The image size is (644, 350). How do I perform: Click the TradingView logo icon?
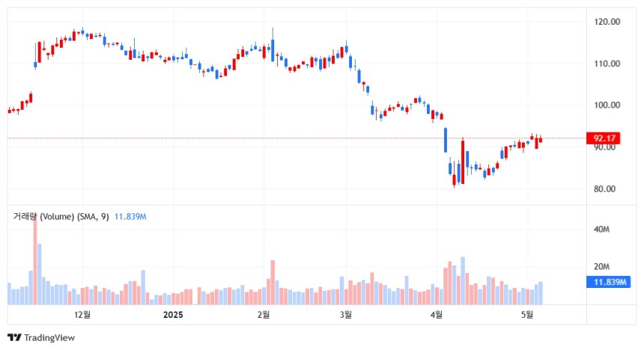(14, 338)
